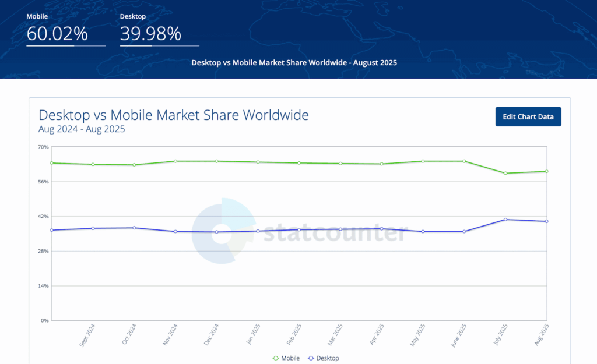Click the Desktop line marker at Oct 2024
This screenshot has width=597, height=364.
pyautogui.click(x=134, y=228)
